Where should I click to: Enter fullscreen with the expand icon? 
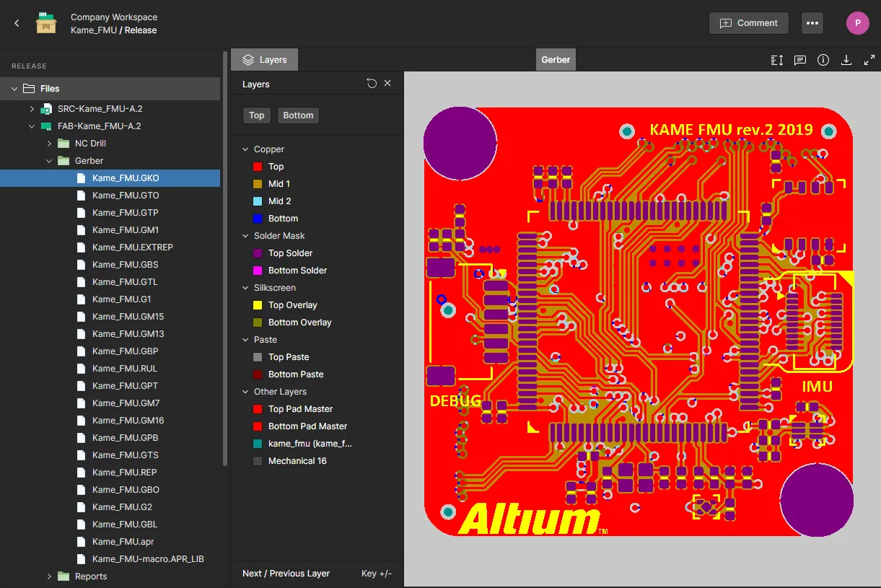(x=869, y=61)
